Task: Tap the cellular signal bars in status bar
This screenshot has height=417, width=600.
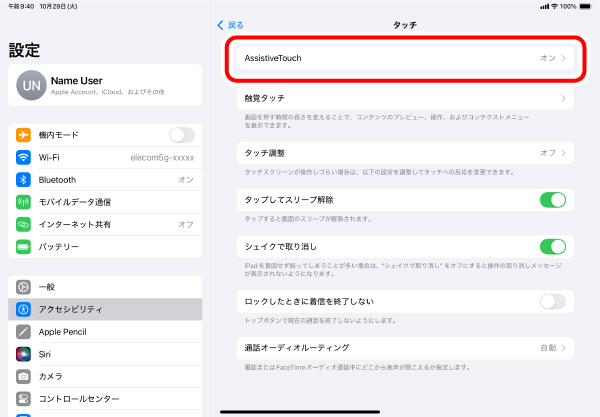Action: pyautogui.click(x=545, y=7)
